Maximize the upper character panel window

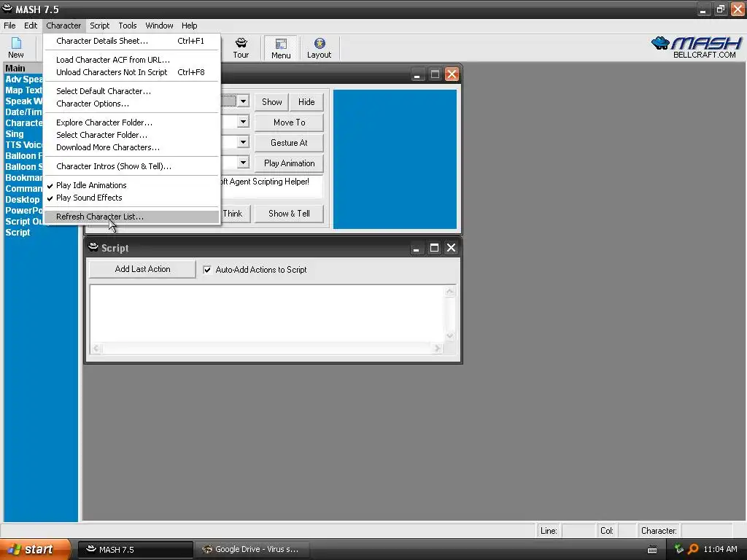point(435,74)
